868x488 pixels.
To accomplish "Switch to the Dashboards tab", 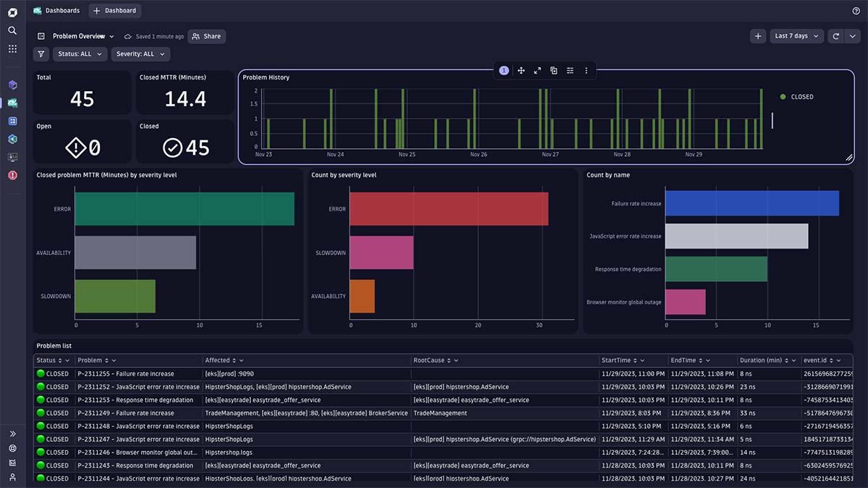I will (x=56, y=10).
